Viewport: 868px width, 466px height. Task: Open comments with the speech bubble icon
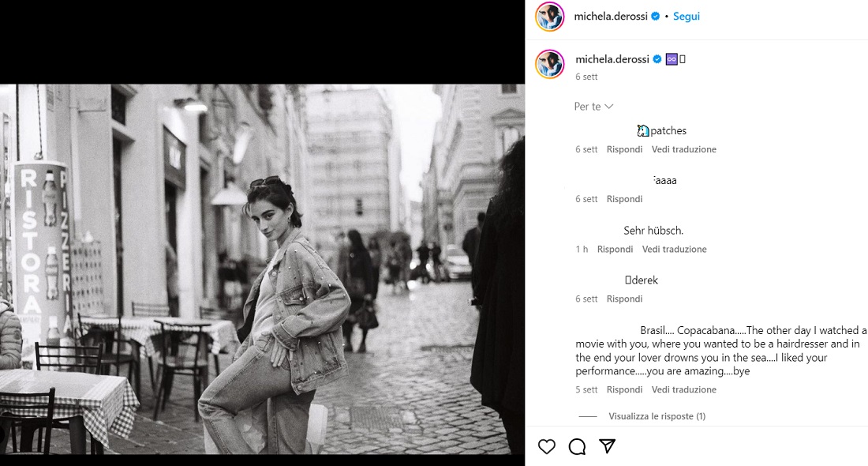click(x=577, y=447)
